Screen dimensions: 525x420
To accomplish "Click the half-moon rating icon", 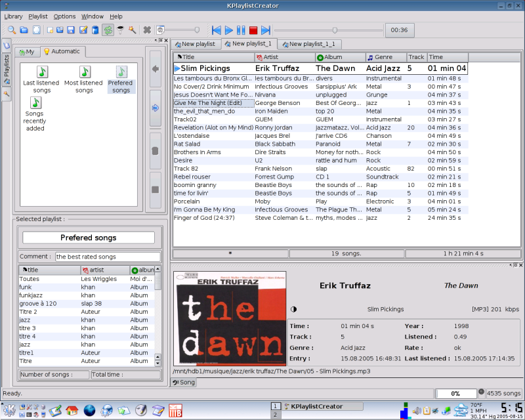I will (x=293, y=310).
